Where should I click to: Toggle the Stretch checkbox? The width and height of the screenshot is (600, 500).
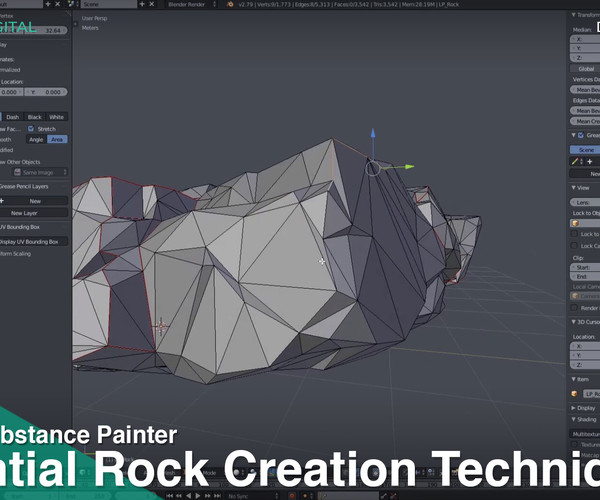(31, 129)
